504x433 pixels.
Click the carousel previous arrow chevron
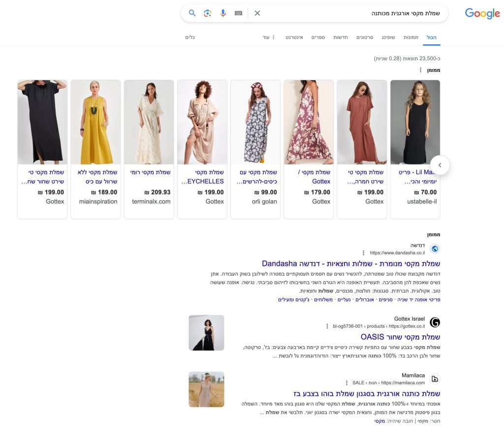point(440,166)
